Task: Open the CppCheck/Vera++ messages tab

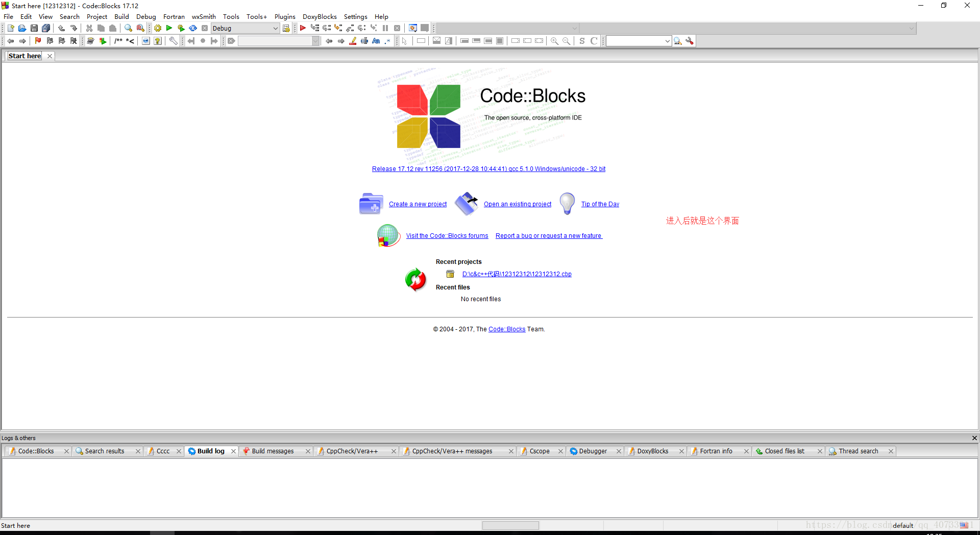Action: [x=452, y=451]
